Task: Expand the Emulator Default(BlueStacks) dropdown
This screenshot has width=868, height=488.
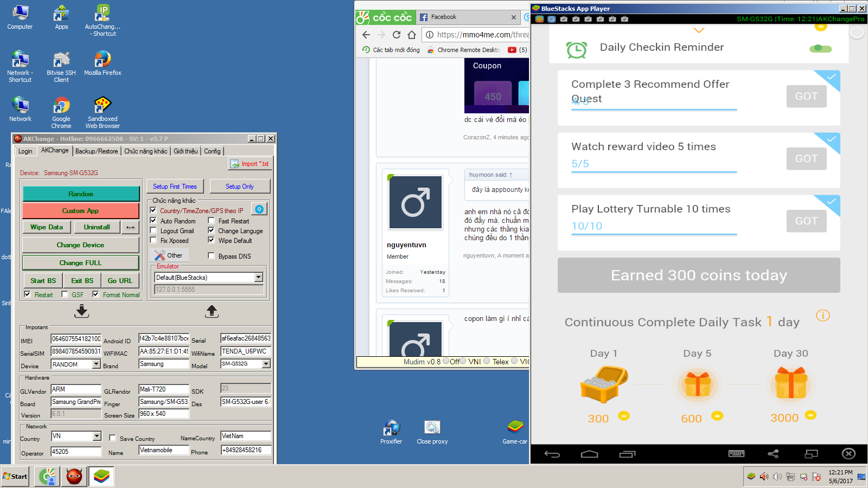Action: tap(259, 278)
